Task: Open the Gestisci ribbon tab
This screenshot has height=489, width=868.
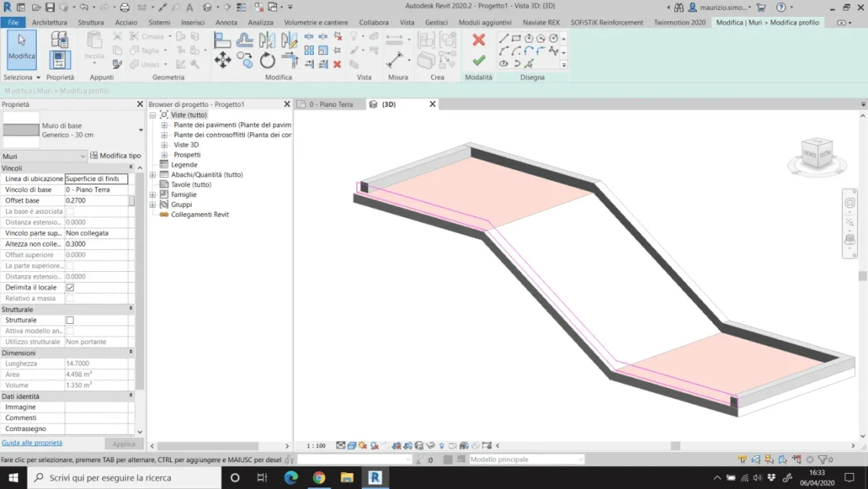Action: (436, 22)
